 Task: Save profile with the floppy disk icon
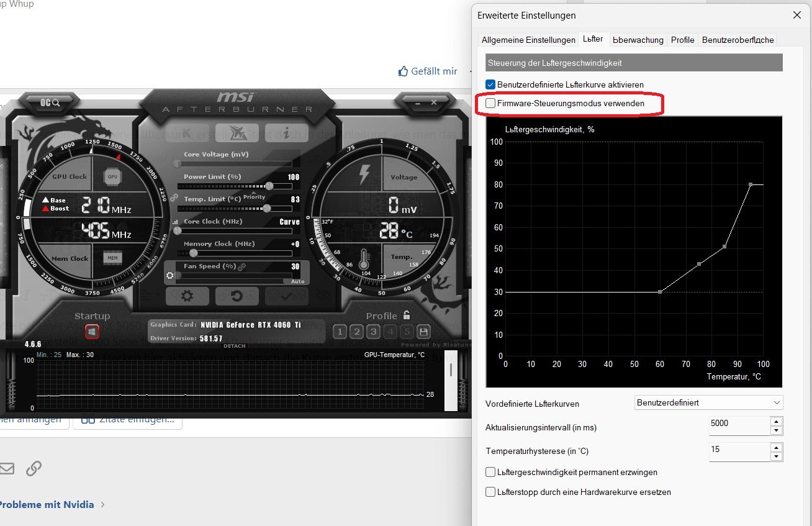tap(423, 332)
